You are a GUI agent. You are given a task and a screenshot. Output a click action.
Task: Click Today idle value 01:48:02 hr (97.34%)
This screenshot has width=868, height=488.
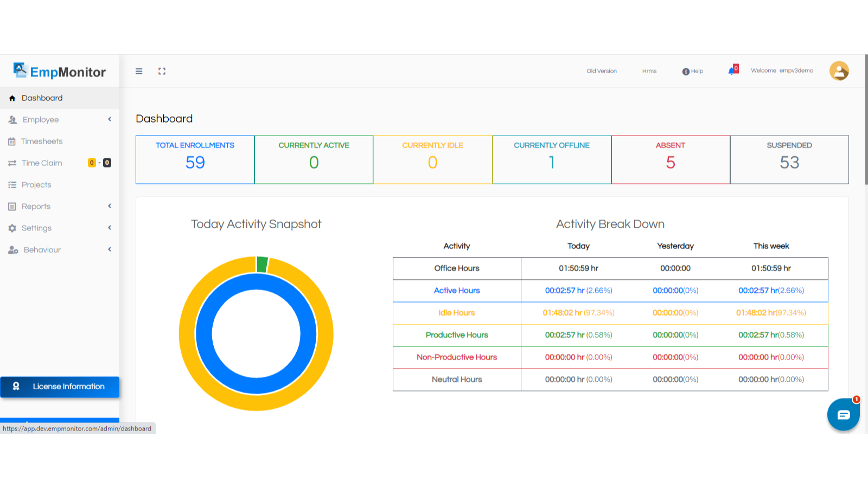578,313
